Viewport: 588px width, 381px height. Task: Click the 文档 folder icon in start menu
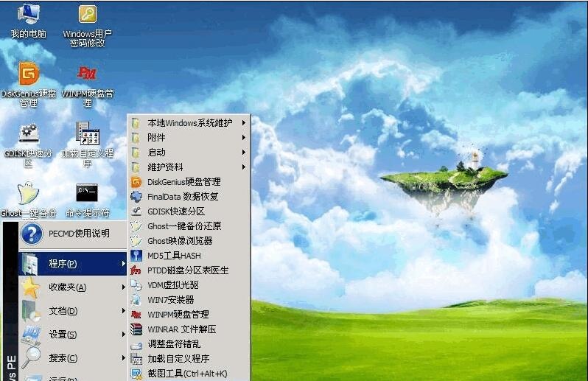click(31, 311)
